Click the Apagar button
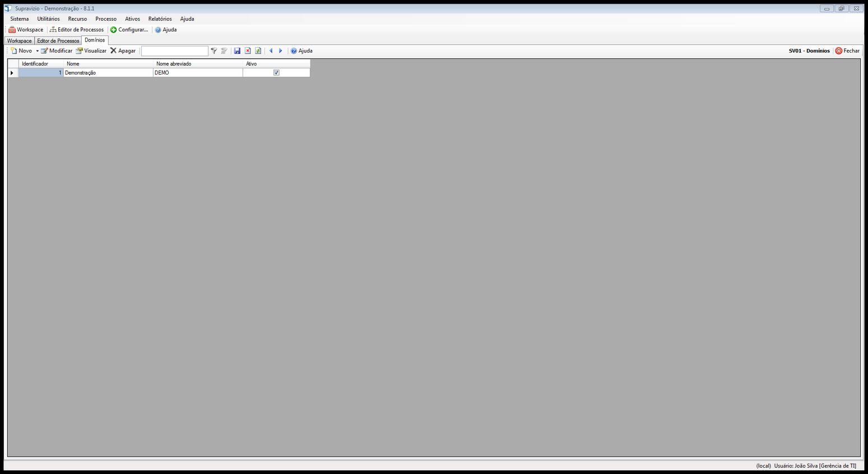The height and width of the screenshot is (474, 868). (x=123, y=51)
